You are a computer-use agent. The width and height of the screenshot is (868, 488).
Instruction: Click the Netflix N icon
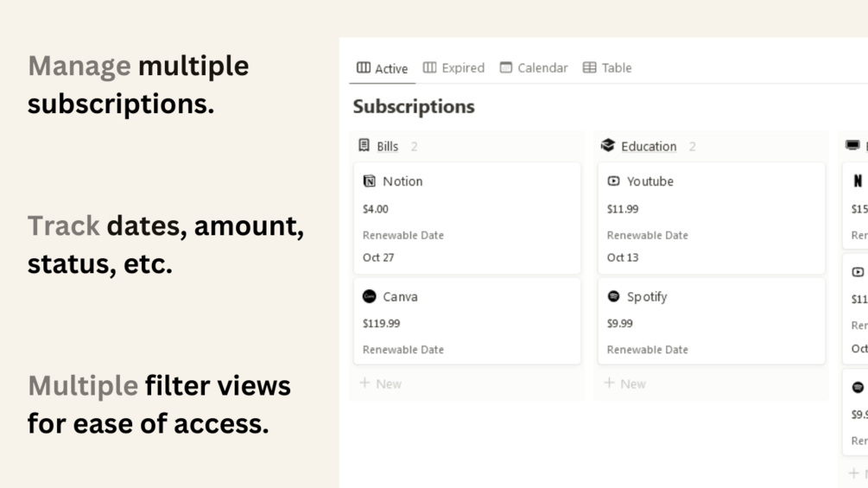click(858, 181)
